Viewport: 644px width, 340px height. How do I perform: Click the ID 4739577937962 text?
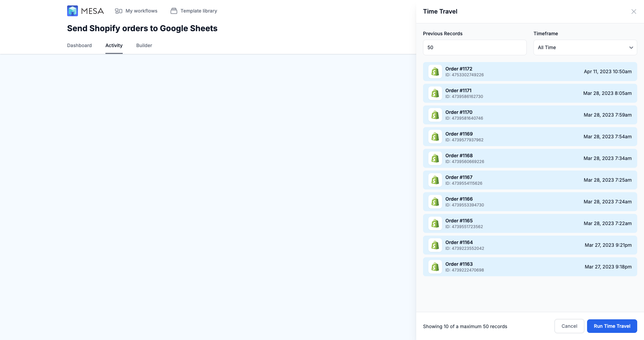click(x=465, y=140)
